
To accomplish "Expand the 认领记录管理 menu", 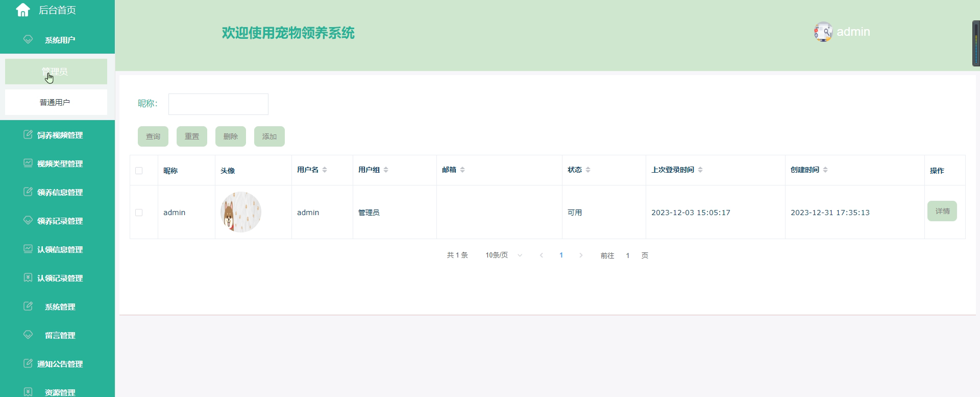I will pyautogui.click(x=57, y=278).
